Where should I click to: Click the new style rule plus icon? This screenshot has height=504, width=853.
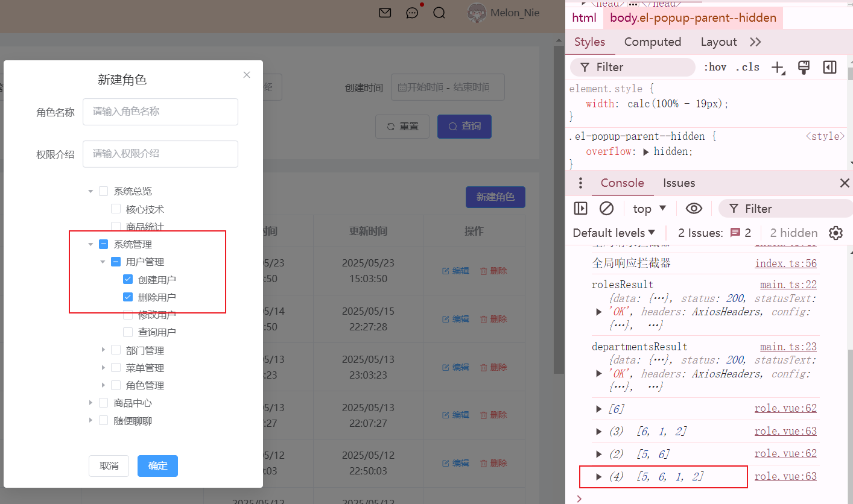click(778, 67)
